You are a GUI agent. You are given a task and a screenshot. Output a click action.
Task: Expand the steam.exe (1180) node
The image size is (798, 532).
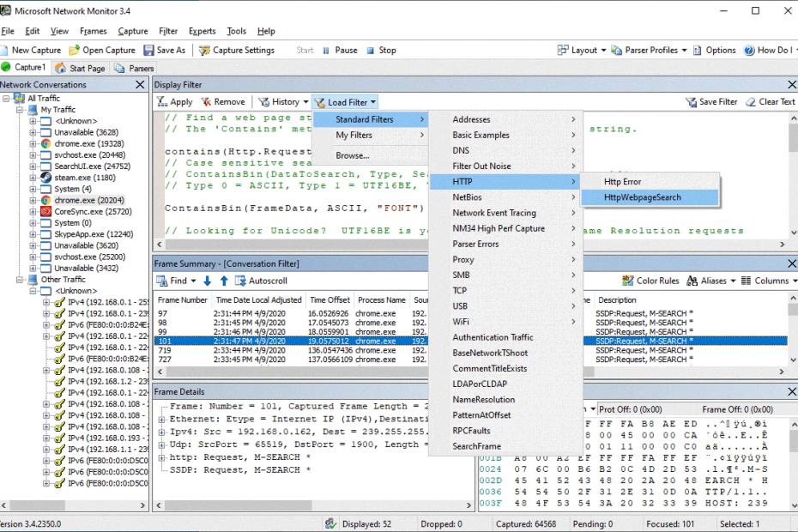(33, 178)
